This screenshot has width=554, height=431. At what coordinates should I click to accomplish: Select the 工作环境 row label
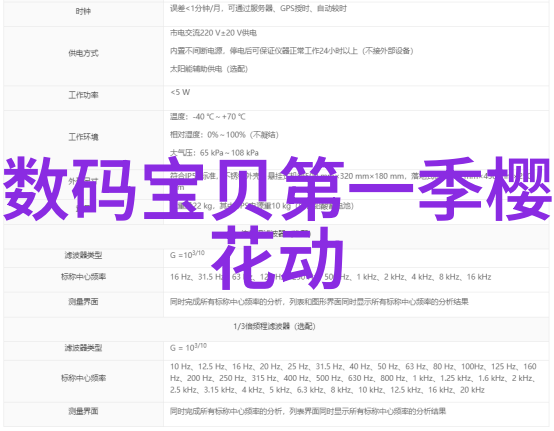[x=83, y=137]
